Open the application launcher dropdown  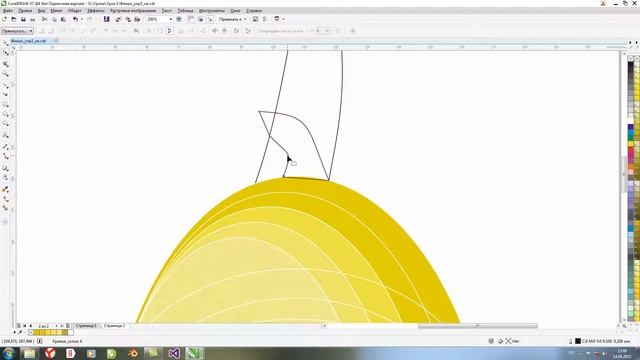coord(279,19)
